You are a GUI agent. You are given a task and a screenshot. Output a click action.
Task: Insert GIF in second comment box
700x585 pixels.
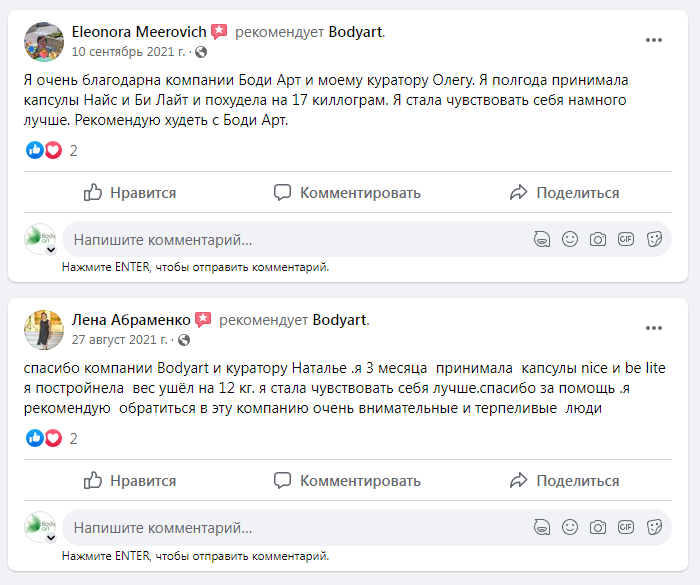[x=626, y=526]
